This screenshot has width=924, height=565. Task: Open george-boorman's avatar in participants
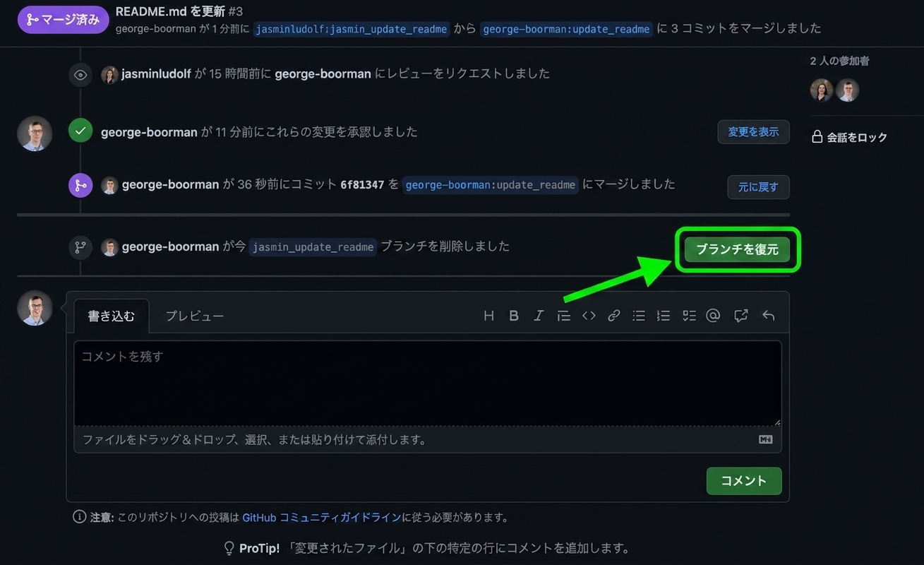(848, 90)
